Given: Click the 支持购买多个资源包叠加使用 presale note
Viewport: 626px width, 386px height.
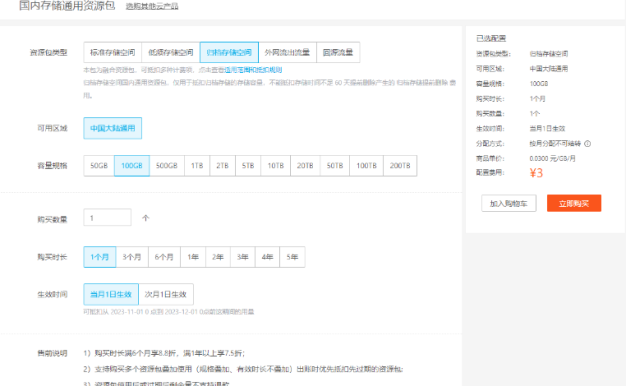Looking at the screenshot, I should coord(243,369).
